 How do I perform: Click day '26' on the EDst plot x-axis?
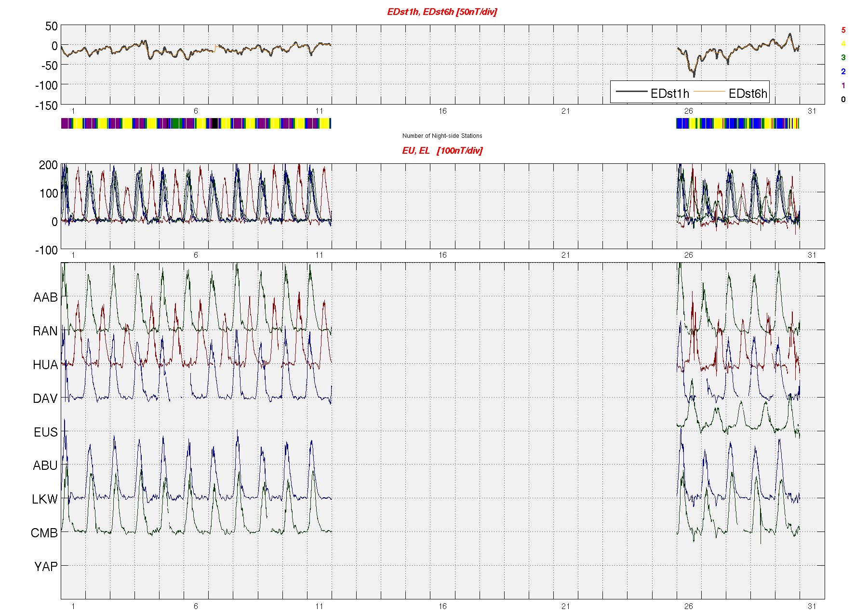pyautogui.click(x=688, y=111)
